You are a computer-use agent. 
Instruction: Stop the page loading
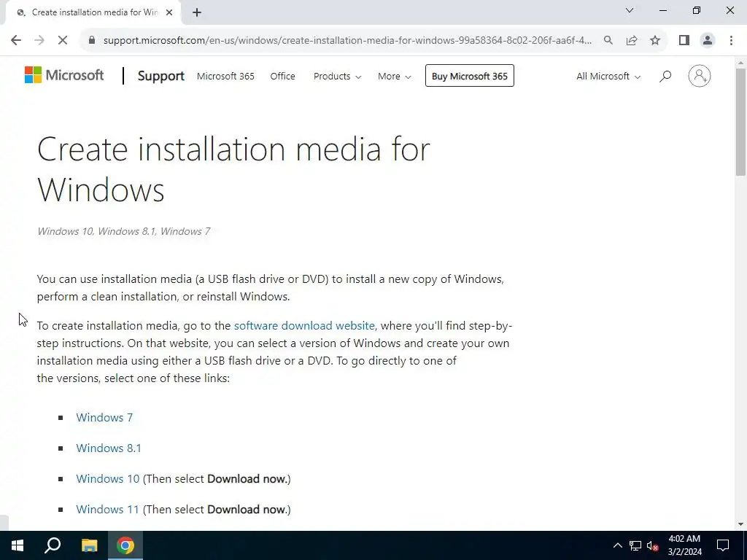[63, 41]
